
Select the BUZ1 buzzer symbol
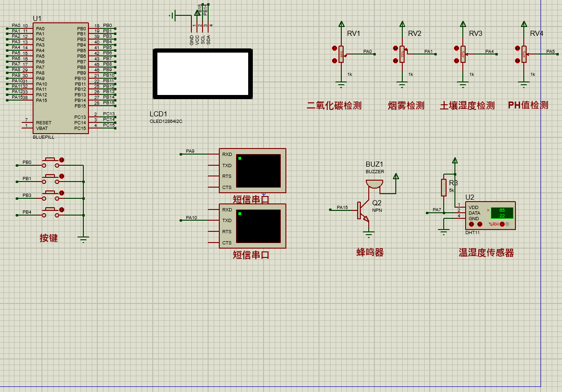click(x=374, y=184)
